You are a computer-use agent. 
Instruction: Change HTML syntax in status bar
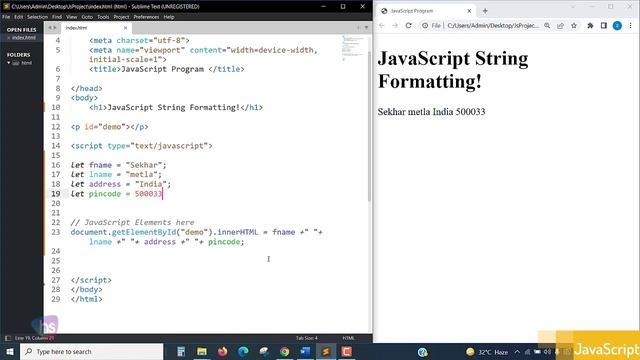[x=348, y=338]
